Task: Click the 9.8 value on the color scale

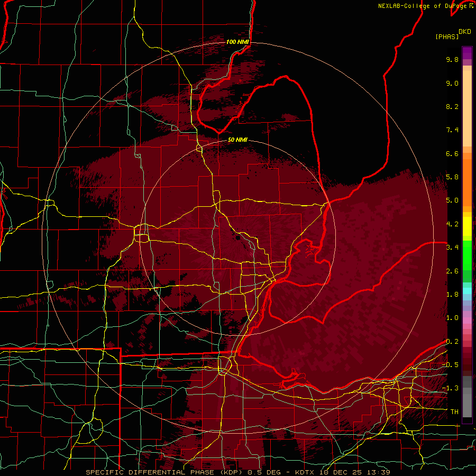Action: coord(452,59)
